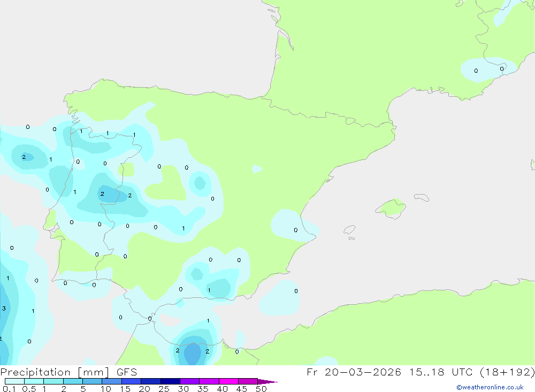Click the 'Precipitation [mm]' title text
The image size is (535, 392).
[x=55, y=372]
